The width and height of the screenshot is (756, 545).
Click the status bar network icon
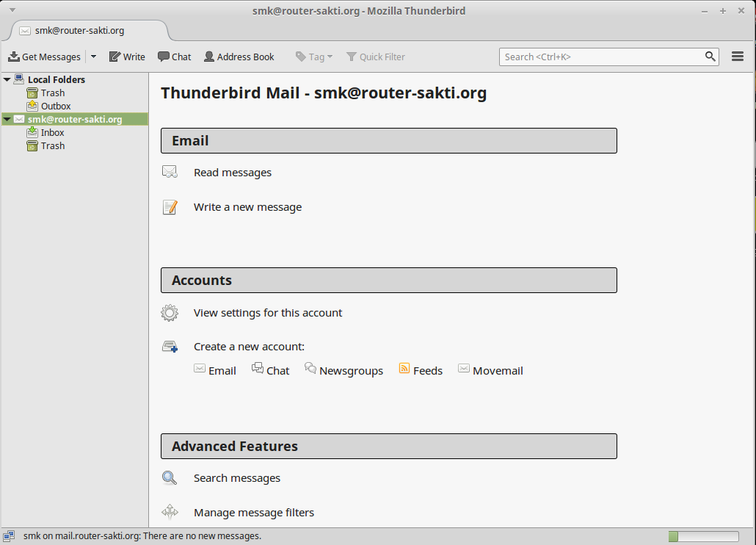tap(8, 535)
